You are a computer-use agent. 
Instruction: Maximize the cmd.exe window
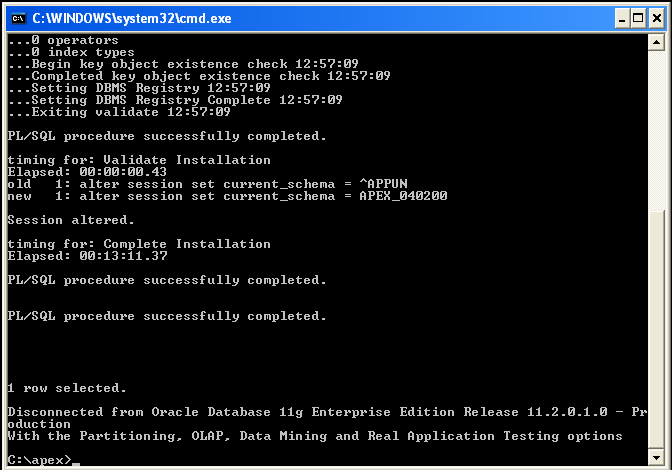[x=639, y=18]
